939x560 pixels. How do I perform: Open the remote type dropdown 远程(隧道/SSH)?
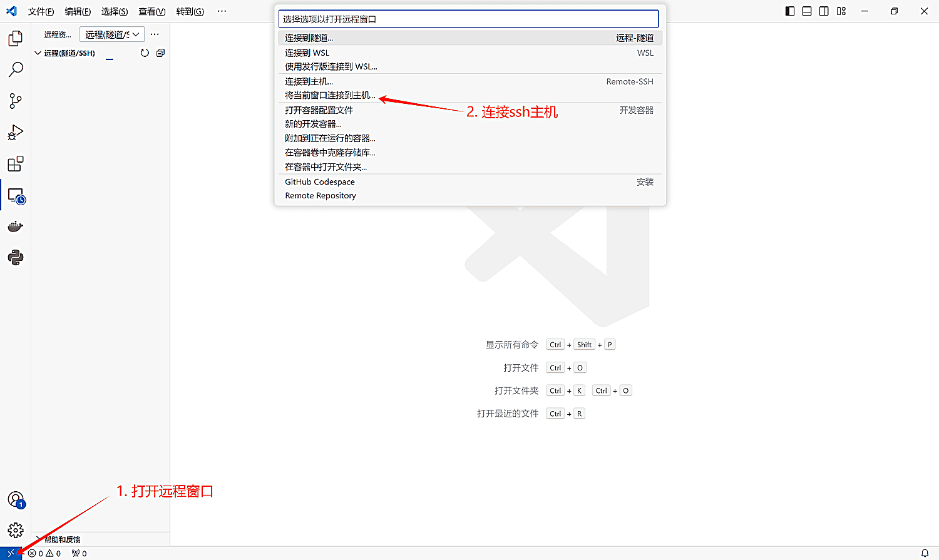pyautogui.click(x=112, y=34)
